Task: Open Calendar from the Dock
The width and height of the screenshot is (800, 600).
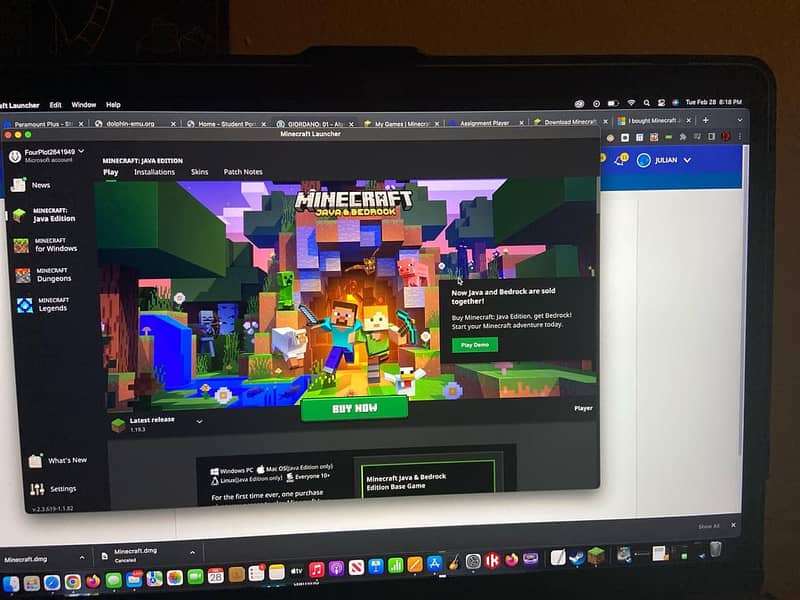Action: tap(215, 576)
